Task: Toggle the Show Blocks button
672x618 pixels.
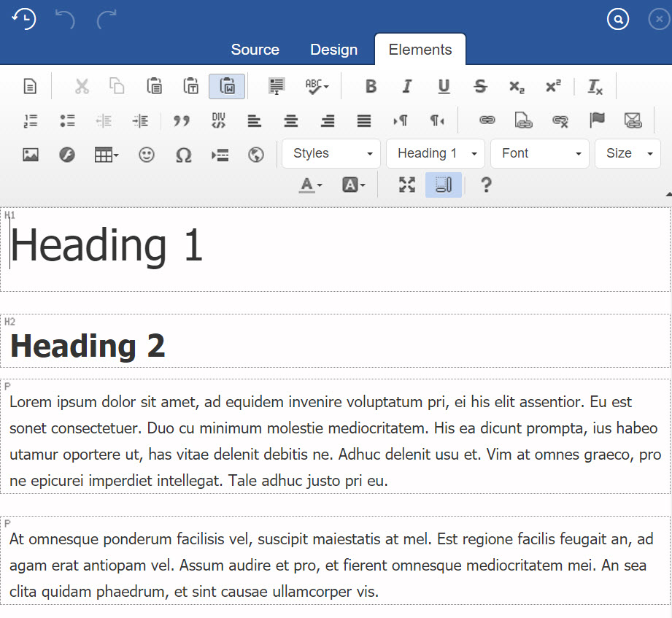Action: [x=444, y=185]
